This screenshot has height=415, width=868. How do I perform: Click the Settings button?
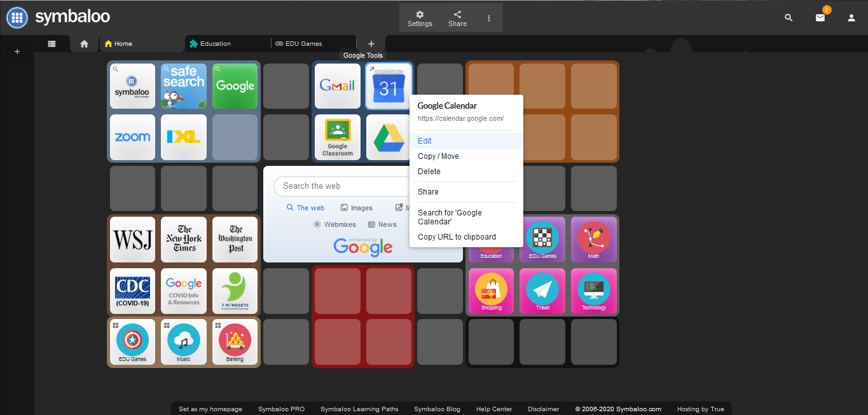pos(420,18)
